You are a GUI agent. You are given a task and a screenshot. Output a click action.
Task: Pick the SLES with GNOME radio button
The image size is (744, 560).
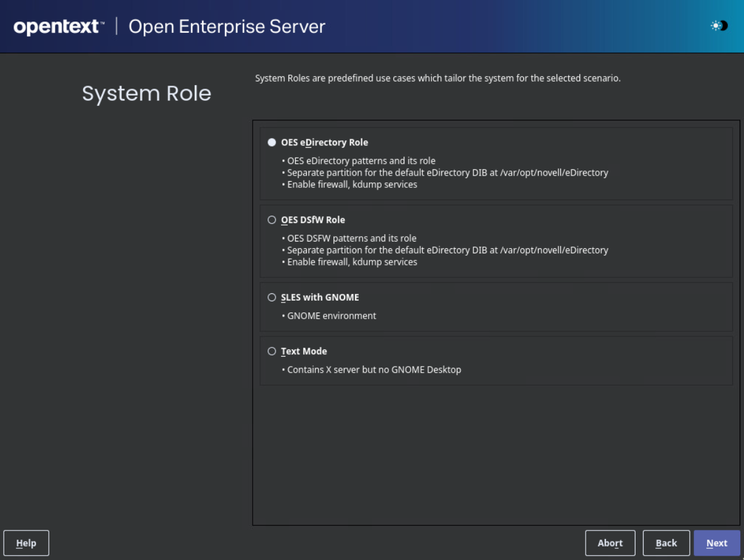(272, 298)
